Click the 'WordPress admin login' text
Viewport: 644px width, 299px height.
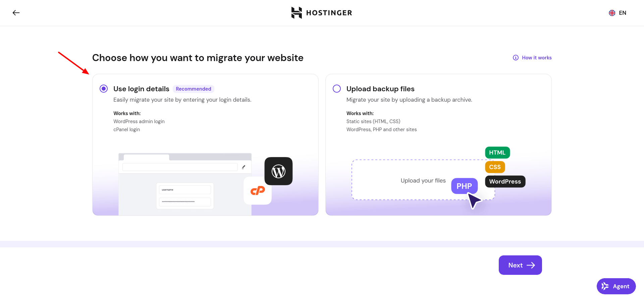point(139,121)
